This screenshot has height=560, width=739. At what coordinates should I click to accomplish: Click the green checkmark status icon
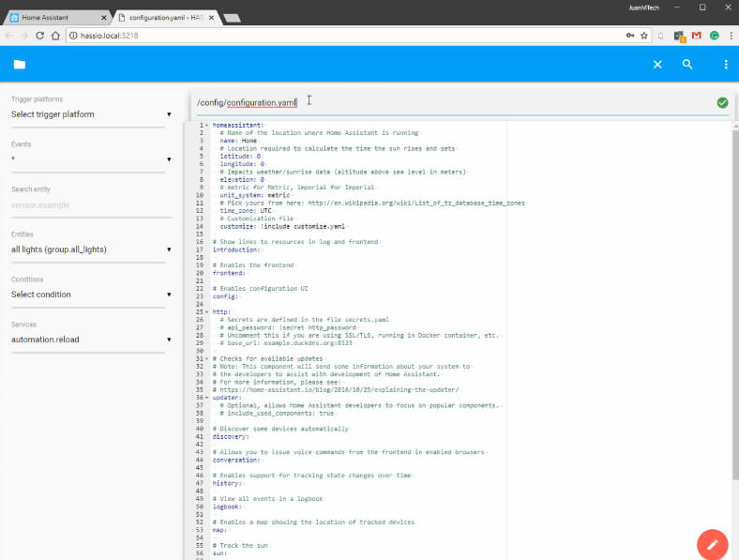(x=722, y=102)
